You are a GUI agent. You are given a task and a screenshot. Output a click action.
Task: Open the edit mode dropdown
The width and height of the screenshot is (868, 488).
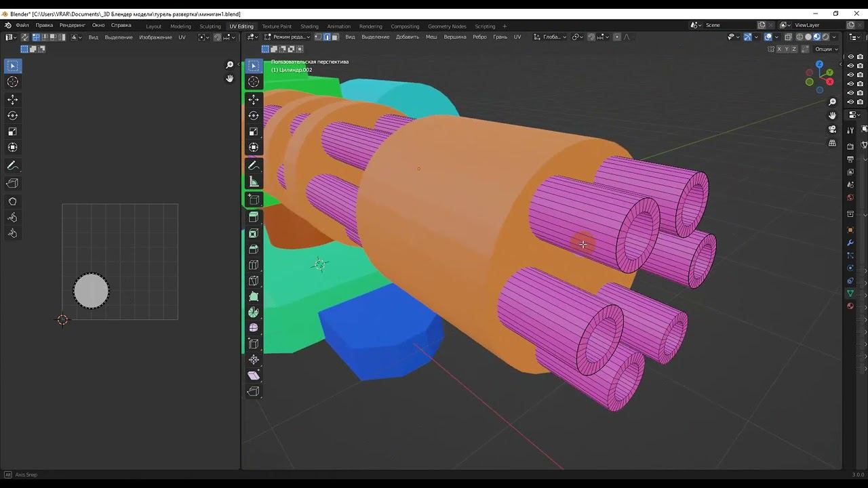pos(288,37)
